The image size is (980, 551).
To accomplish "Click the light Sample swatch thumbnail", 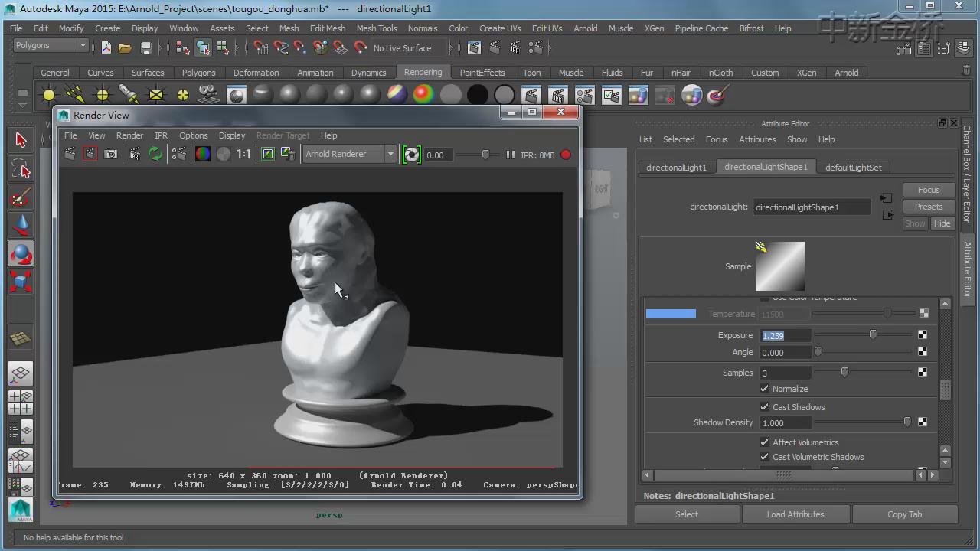I will pyautogui.click(x=780, y=266).
